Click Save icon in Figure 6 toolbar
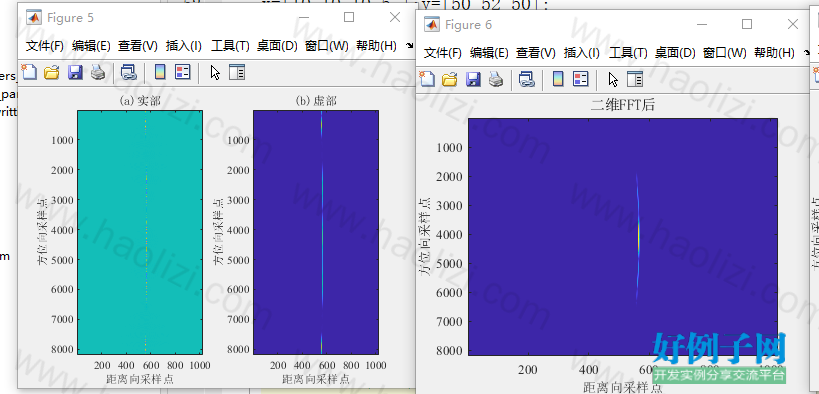Screen dimensions: 819x394 coord(473,79)
